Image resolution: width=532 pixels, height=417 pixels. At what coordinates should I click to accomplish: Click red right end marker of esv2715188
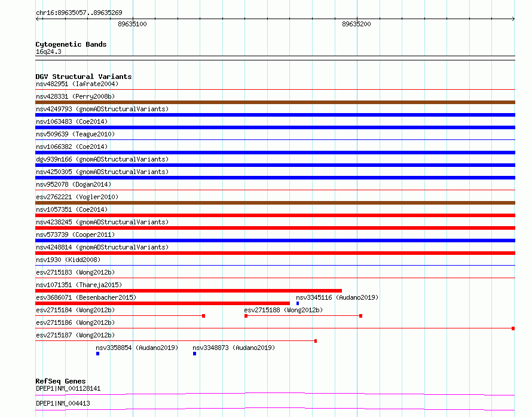click(360, 316)
